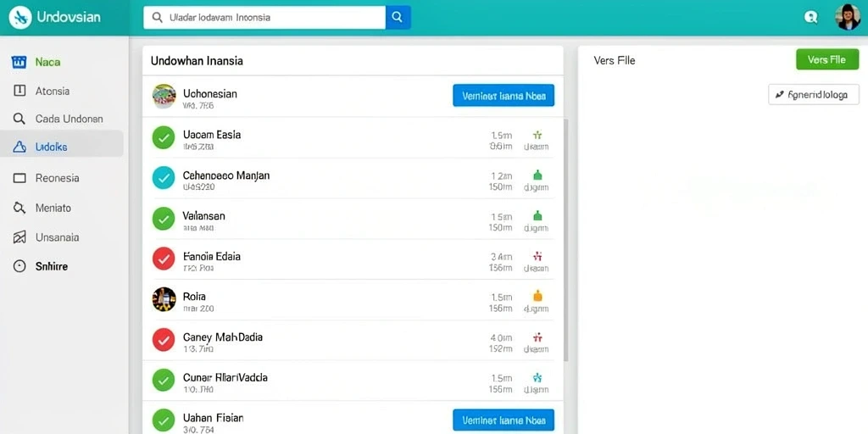Viewport: 868px width, 434px height.
Task: Click the Undovsian brand name
Action: pos(69,17)
